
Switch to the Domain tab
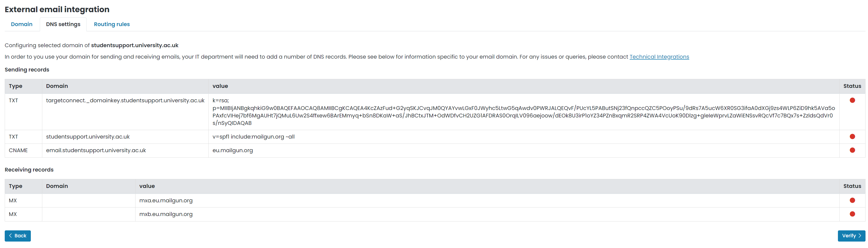click(x=22, y=24)
